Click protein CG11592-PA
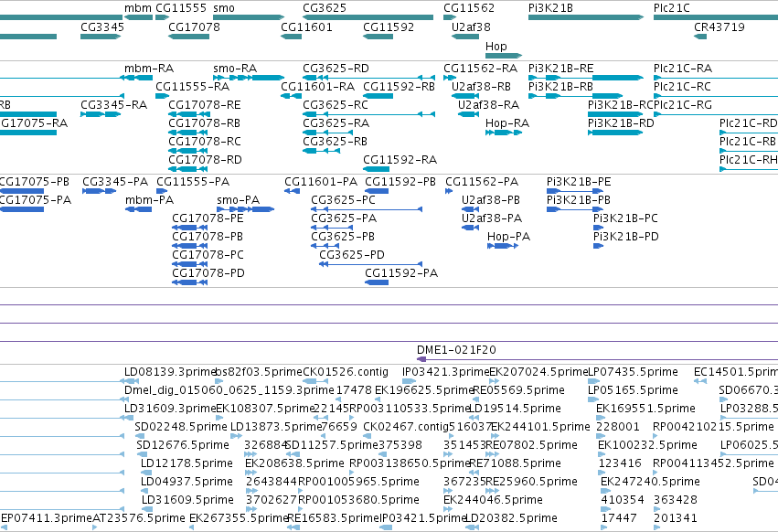This screenshot has height=532, width=778. [377, 282]
